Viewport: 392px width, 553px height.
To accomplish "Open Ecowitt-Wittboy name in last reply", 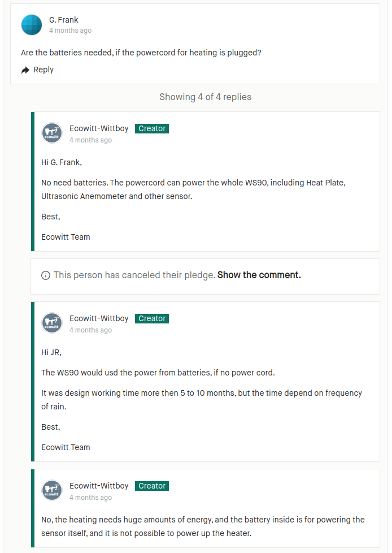I will tap(99, 486).
